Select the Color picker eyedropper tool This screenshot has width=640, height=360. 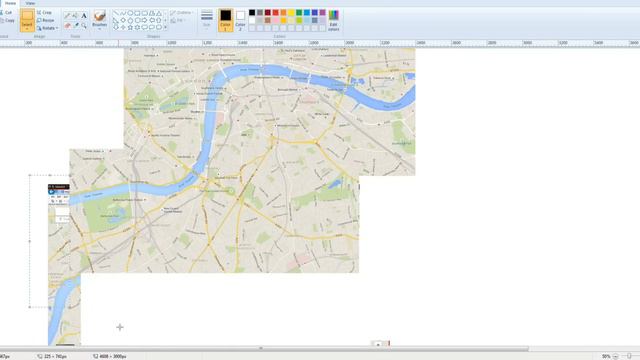(x=76, y=25)
